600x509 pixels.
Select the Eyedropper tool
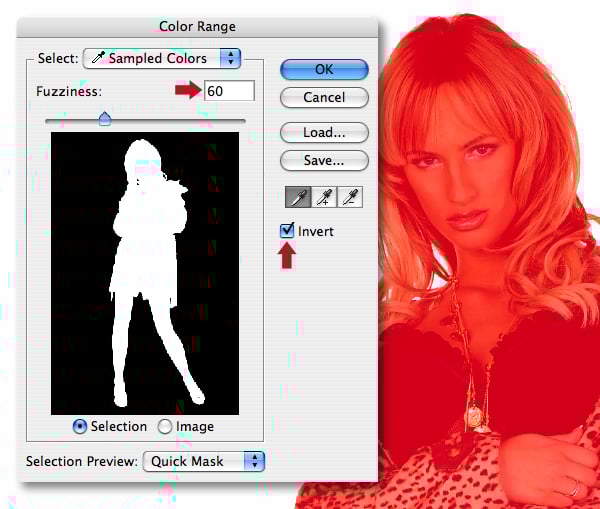tap(298, 197)
